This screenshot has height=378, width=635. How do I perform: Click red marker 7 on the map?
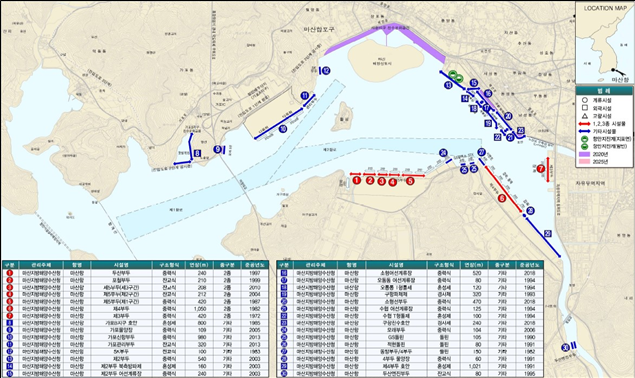540,169
